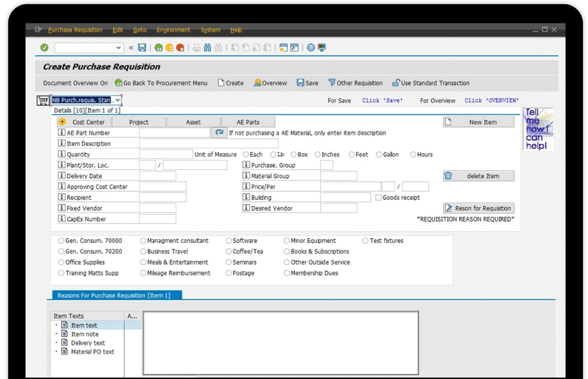This screenshot has width=588, height=379.
Task: Select the Office Supplies option
Action: point(61,262)
